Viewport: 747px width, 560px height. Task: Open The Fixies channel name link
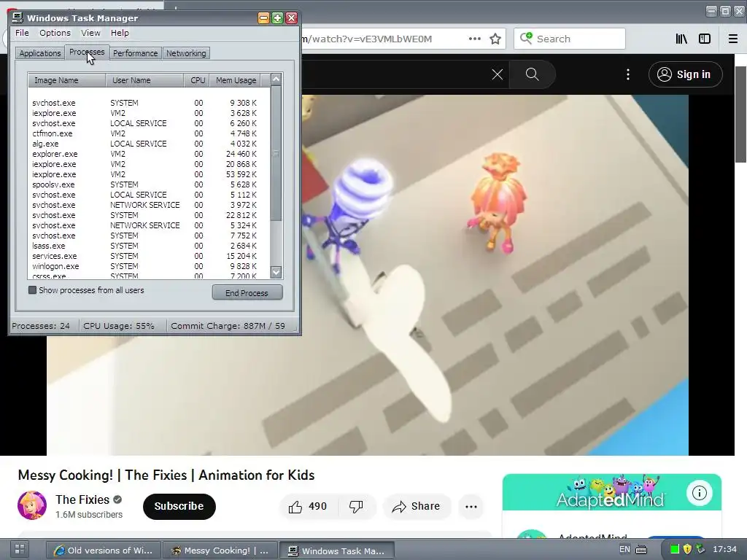[82, 499]
